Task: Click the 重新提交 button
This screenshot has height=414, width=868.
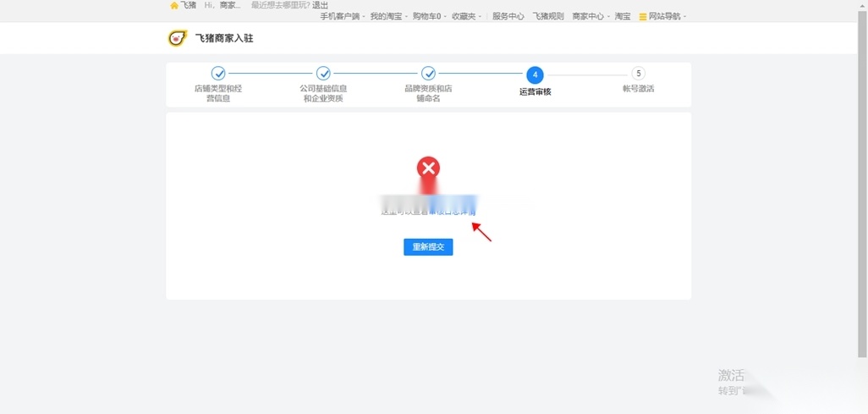Action: tap(428, 247)
